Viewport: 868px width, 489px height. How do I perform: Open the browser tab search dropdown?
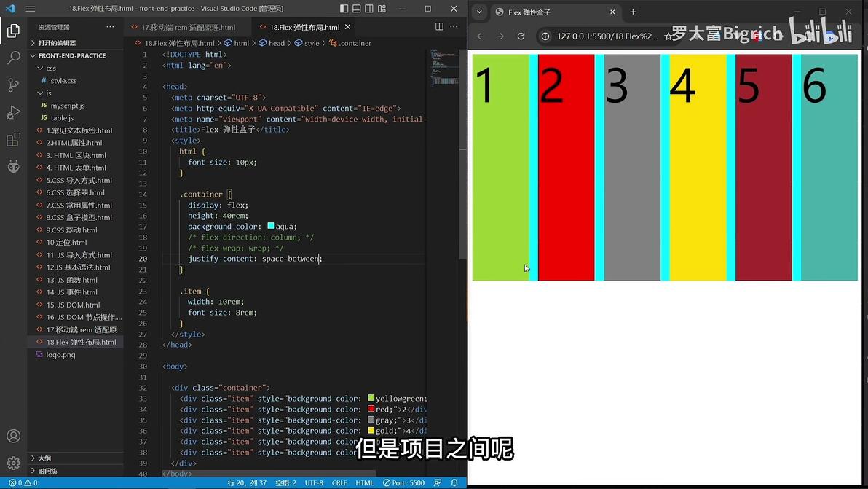pyautogui.click(x=479, y=12)
